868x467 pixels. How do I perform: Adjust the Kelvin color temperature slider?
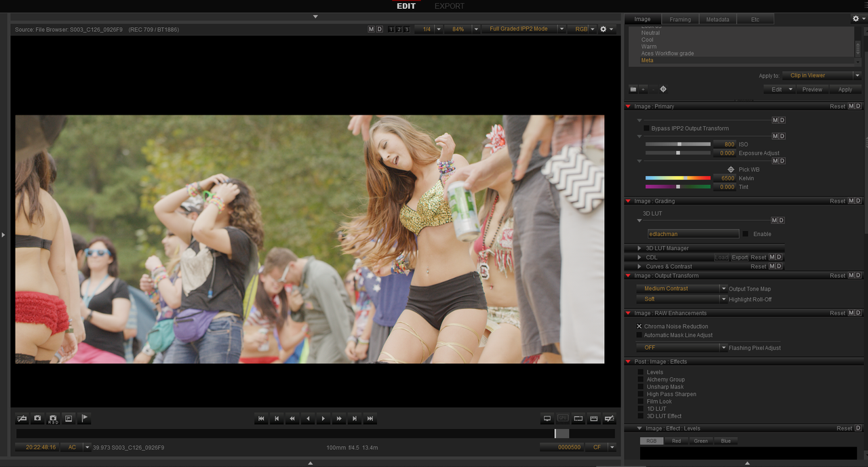tap(677, 178)
